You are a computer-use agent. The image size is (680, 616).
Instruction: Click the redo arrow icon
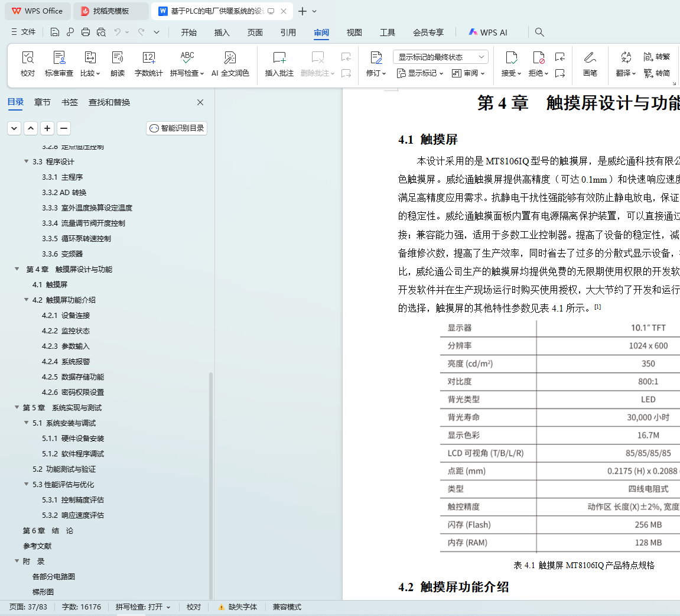pyautogui.click(x=141, y=32)
